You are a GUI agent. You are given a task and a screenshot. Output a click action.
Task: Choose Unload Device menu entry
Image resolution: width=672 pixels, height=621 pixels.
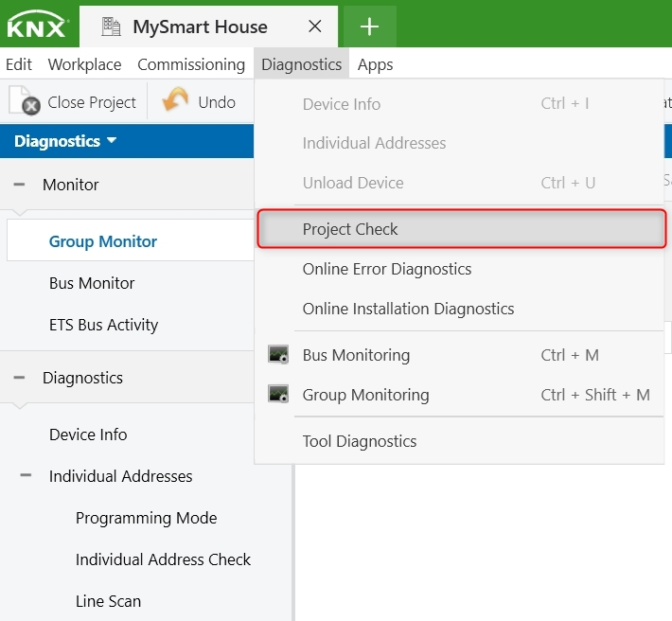459,183
